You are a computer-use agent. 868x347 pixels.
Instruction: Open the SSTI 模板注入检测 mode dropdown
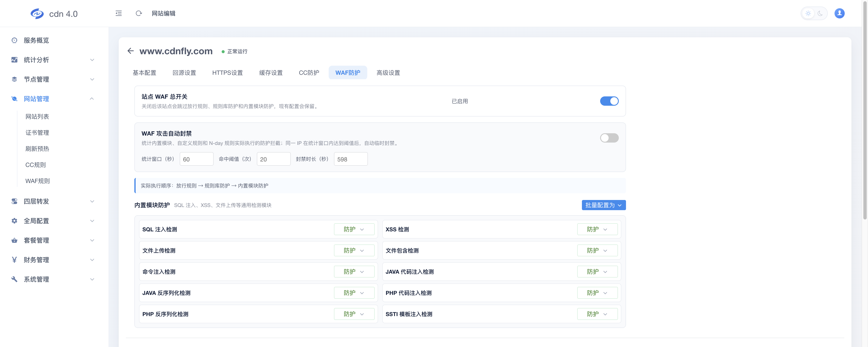point(597,314)
